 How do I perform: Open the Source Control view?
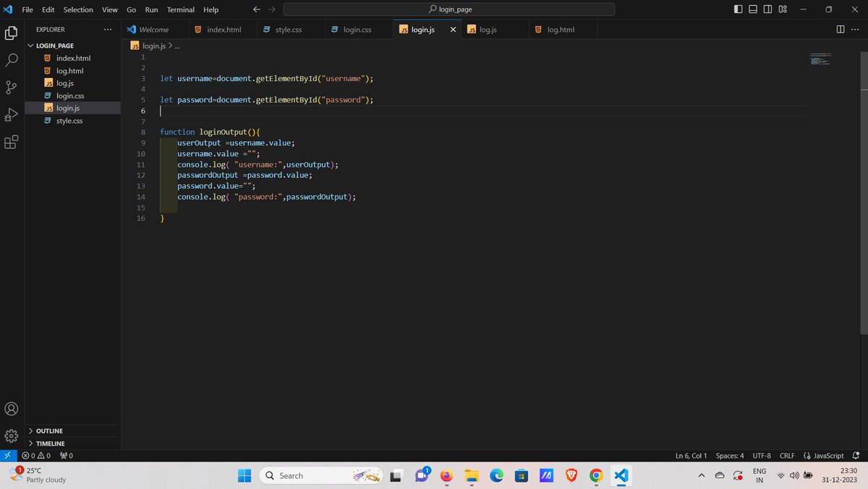pos(12,88)
